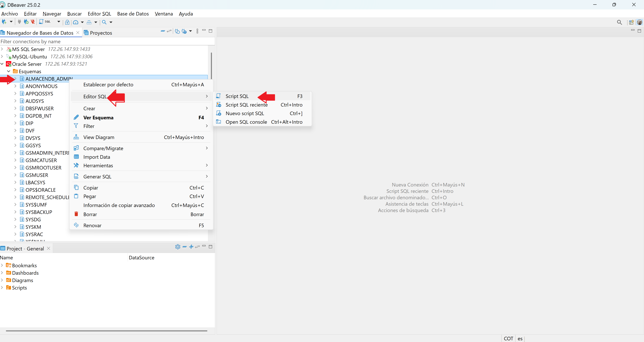
Task: Open the dropdown arrow beside the SQL button
Action: [59, 22]
